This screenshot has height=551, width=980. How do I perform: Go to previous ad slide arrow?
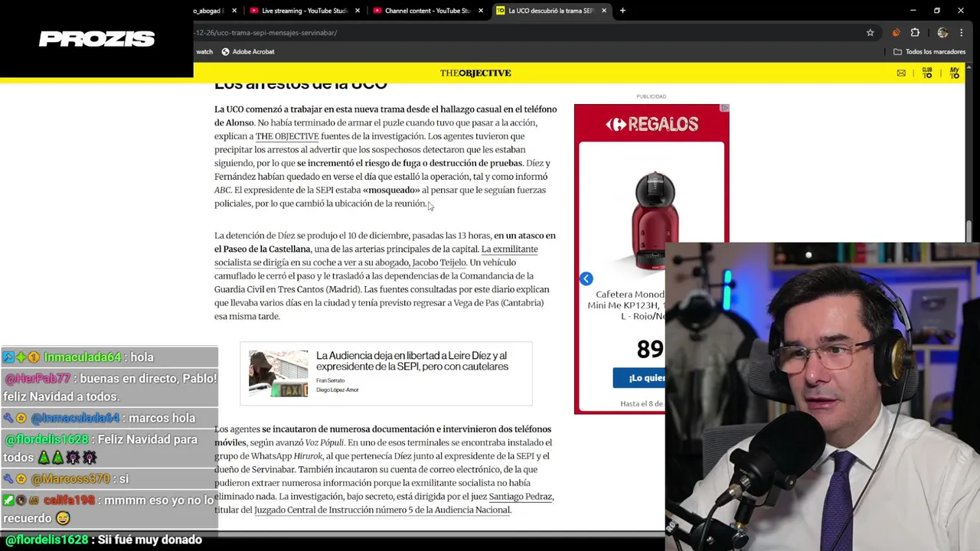(586, 279)
